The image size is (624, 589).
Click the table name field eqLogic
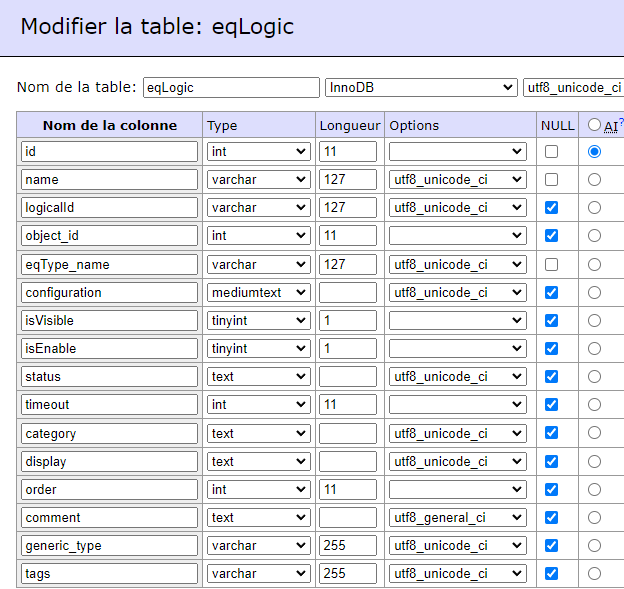click(x=231, y=87)
